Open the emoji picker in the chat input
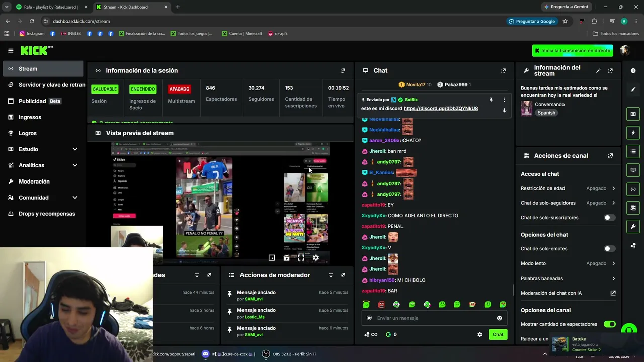This screenshot has height=362, width=644. (x=499, y=318)
